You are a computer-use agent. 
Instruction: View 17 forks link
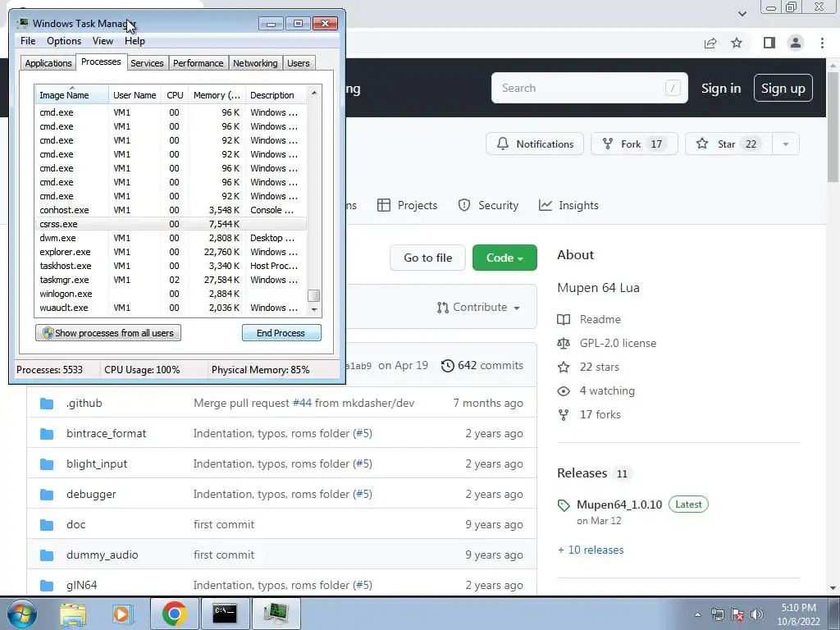[600, 414]
